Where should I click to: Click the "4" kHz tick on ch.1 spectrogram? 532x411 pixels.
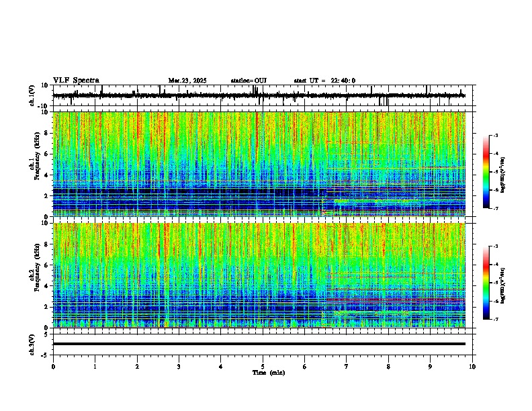tap(46, 175)
